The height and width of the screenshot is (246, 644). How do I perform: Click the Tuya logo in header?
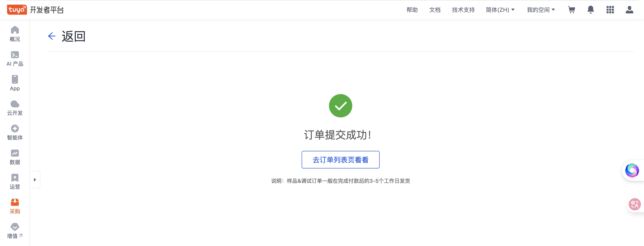click(x=17, y=10)
